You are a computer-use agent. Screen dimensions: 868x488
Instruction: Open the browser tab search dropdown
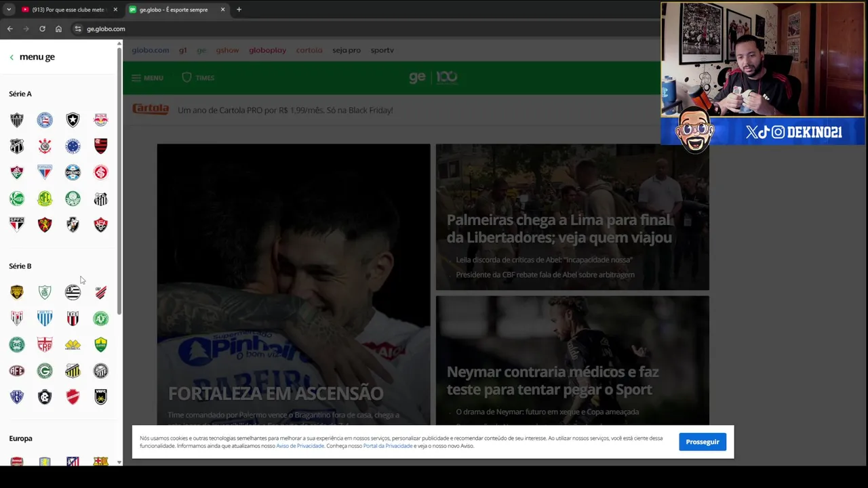coord(9,9)
